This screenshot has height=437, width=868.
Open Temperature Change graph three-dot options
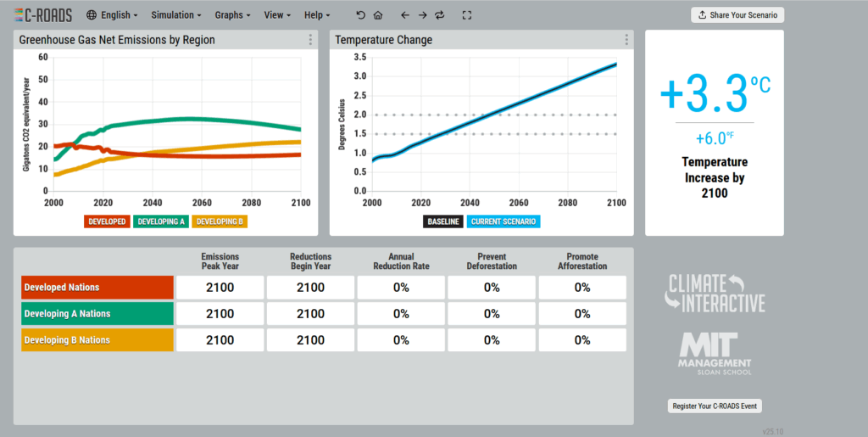[x=626, y=40]
